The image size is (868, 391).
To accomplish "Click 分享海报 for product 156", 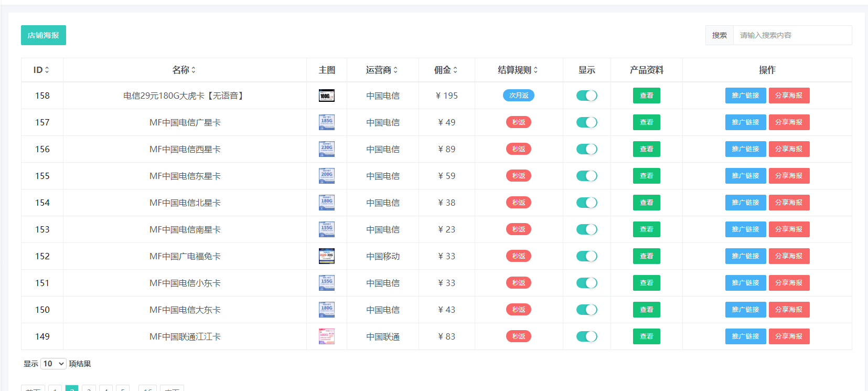I will coord(789,149).
